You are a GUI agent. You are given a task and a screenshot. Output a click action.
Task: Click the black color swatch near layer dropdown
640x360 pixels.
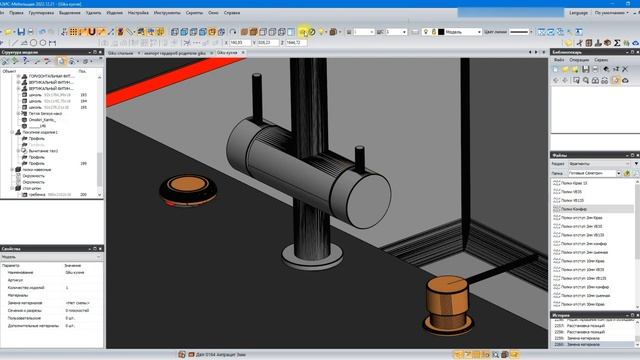tap(441, 32)
